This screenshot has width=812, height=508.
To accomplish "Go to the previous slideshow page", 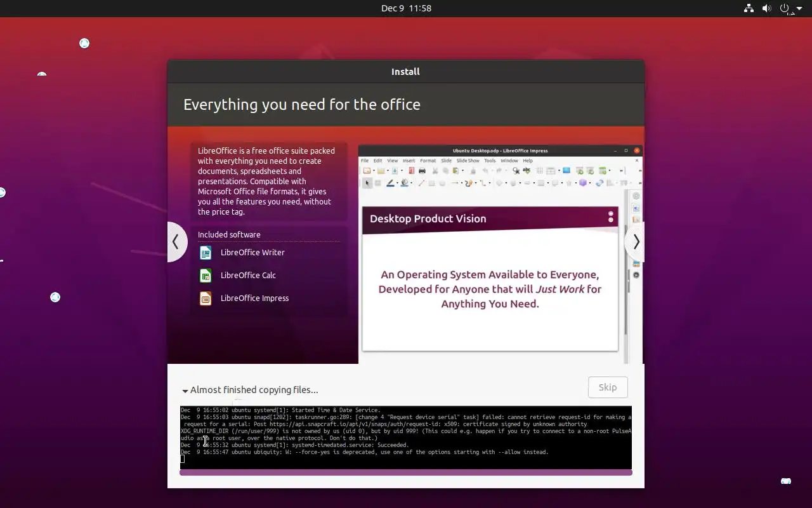I will (176, 242).
